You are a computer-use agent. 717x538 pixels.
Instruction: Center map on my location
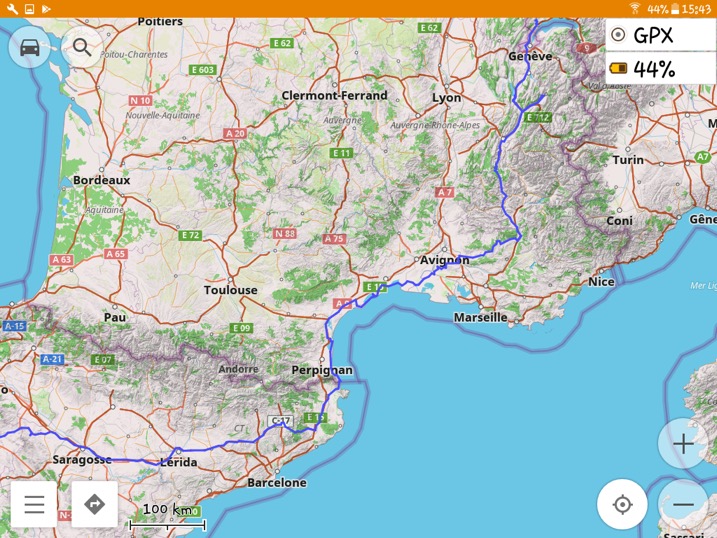(622, 504)
